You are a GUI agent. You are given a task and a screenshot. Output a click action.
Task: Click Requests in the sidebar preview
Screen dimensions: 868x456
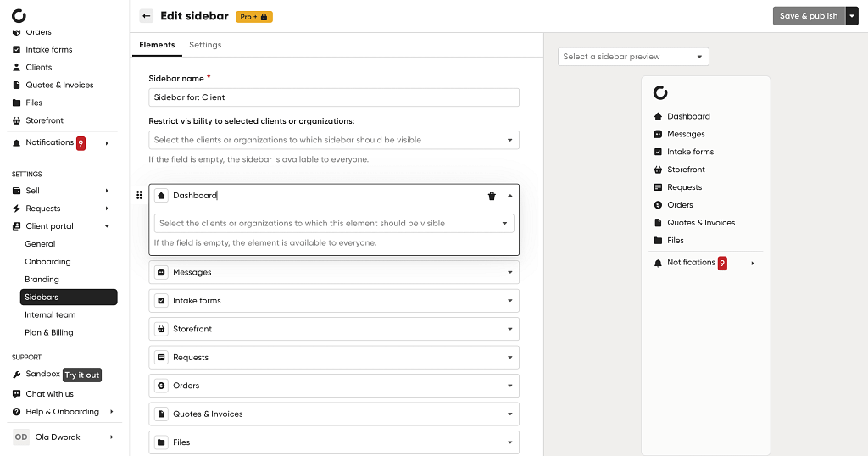[684, 187]
